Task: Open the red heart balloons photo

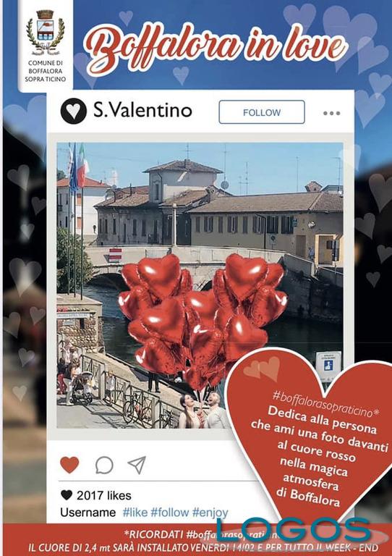Action: 200,285
